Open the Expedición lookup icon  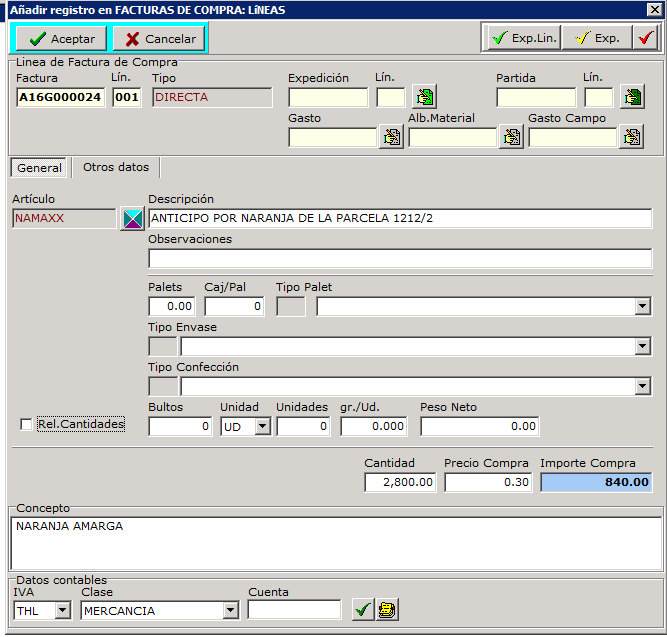424,97
